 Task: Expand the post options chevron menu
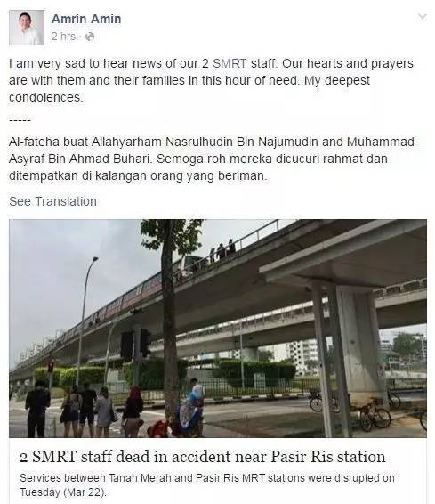tap(423, 17)
